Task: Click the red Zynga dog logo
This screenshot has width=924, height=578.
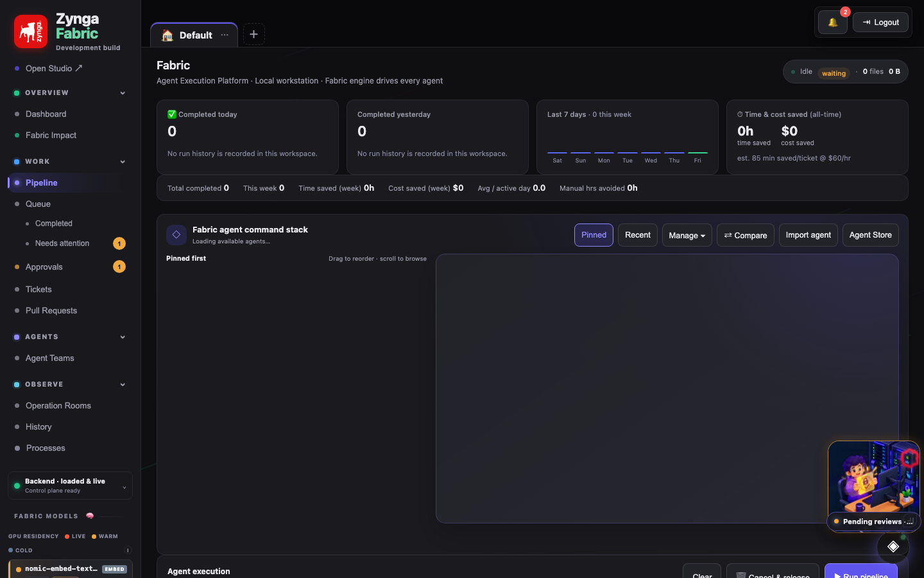Action: (31, 31)
